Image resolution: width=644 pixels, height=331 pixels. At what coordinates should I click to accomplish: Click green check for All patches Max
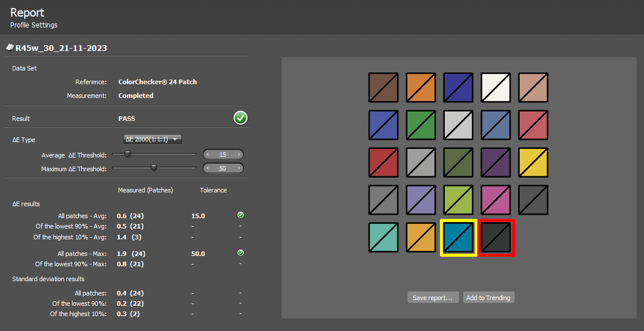tap(240, 253)
